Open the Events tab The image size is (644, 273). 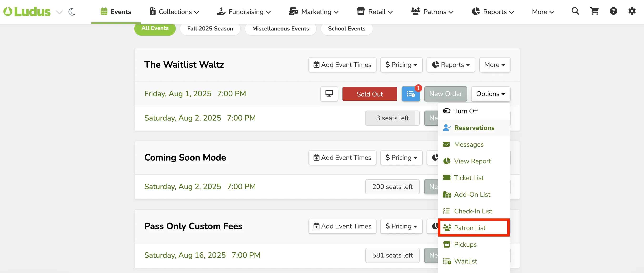pyautogui.click(x=116, y=12)
